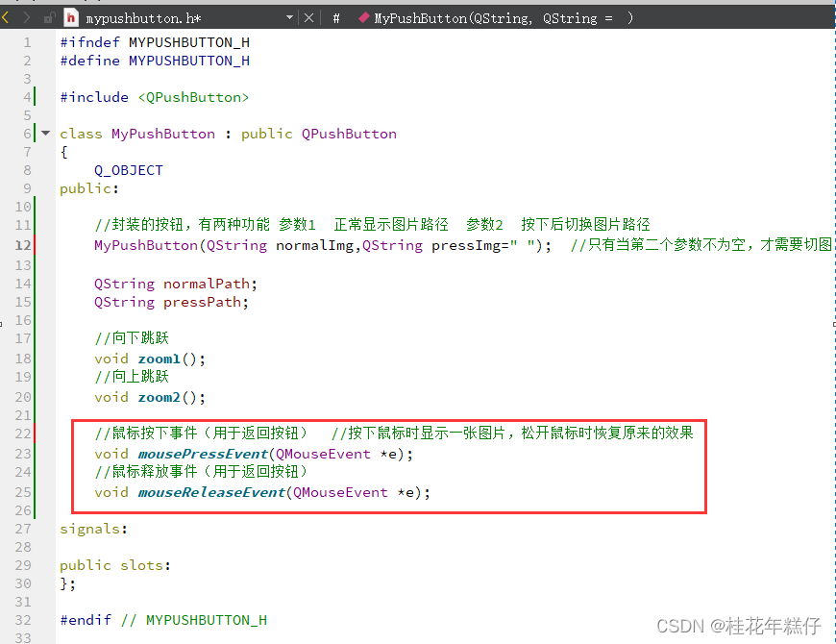Click the zoom1 function name
This screenshot has width=836, height=644.
pyautogui.click(x=159, y=359)
